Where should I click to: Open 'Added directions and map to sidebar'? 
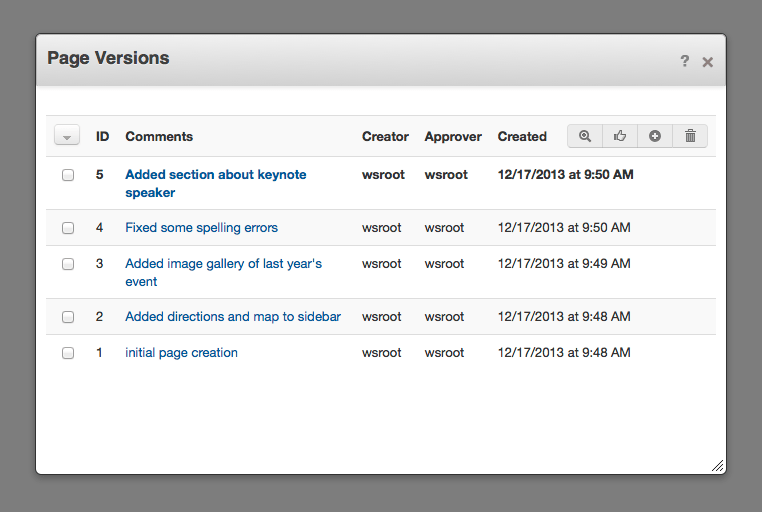click(233, 317)
